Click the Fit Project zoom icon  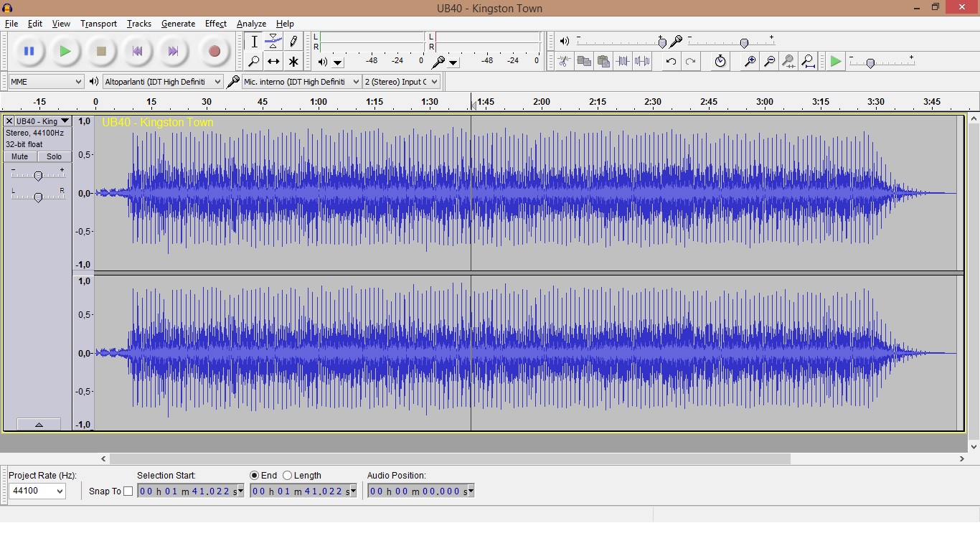(808, 62)
